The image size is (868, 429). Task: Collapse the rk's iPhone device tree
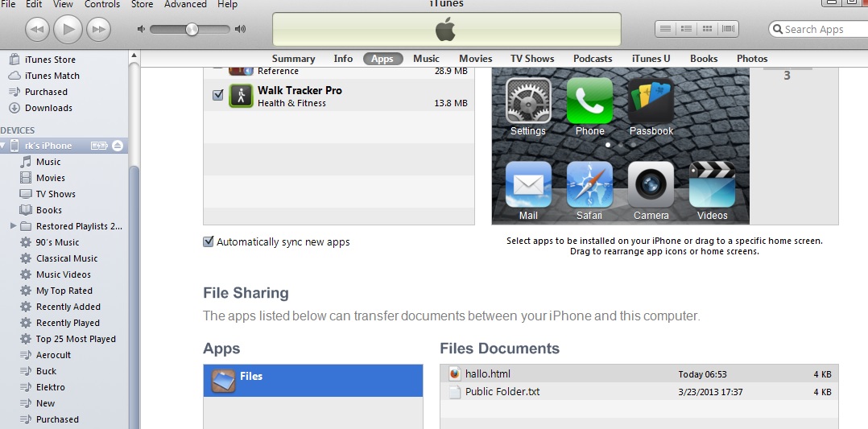click(x=2, y=146)
